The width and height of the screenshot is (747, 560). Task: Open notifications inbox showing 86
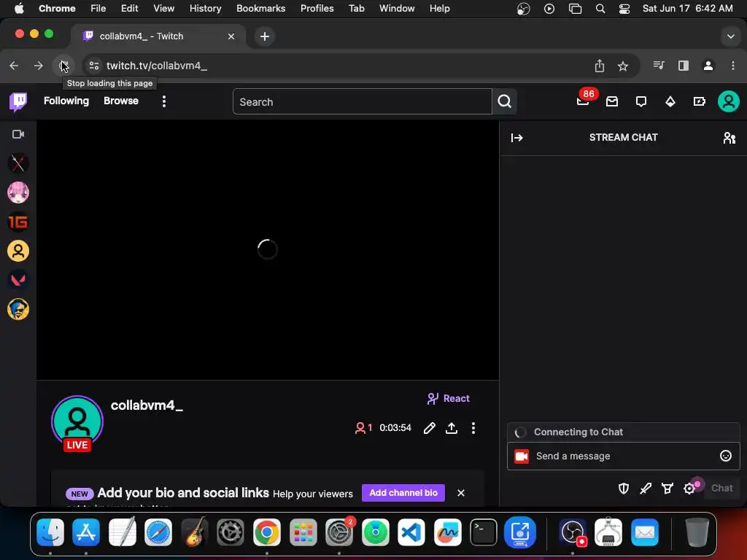583,101
